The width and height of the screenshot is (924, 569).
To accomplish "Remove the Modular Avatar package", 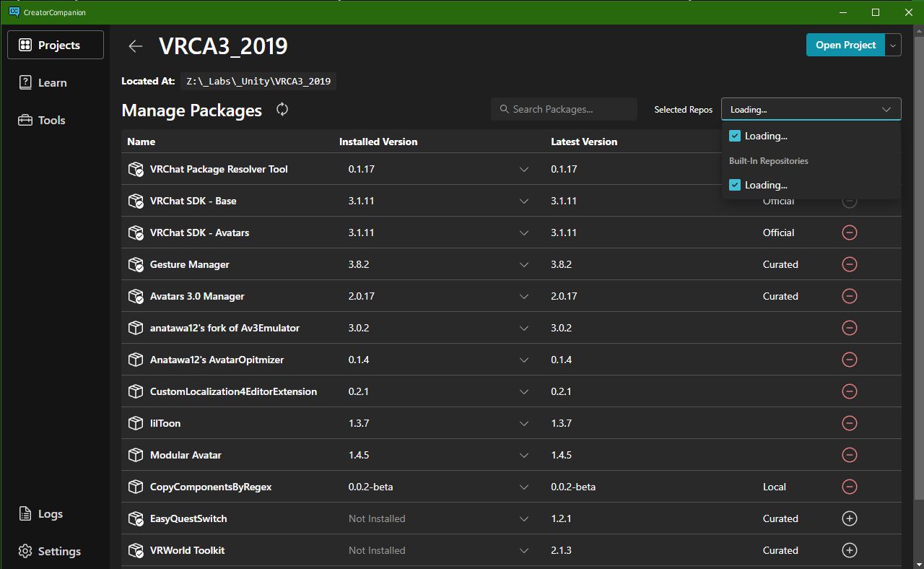I will pos(850,455).
